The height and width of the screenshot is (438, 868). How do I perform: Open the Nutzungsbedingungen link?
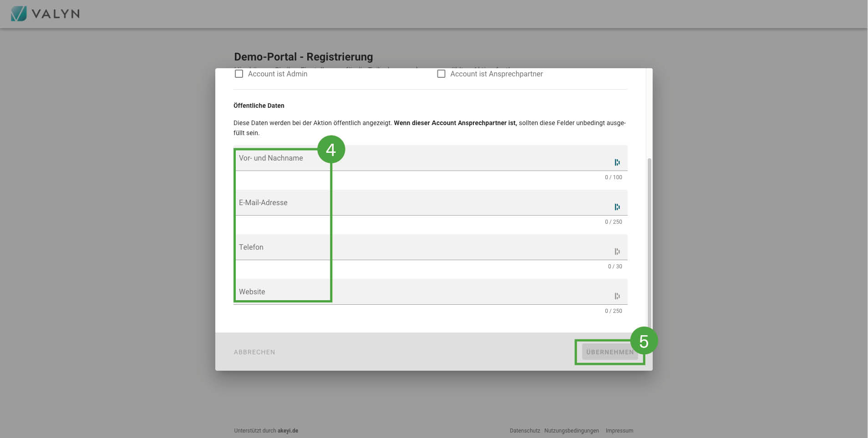click(571, 431)
